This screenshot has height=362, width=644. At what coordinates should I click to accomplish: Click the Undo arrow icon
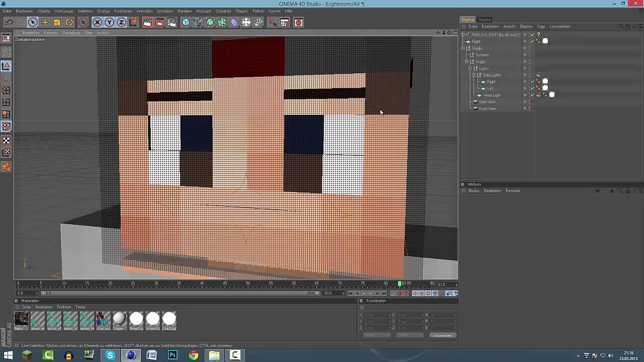pyautogui.click(x=9, y=23)
